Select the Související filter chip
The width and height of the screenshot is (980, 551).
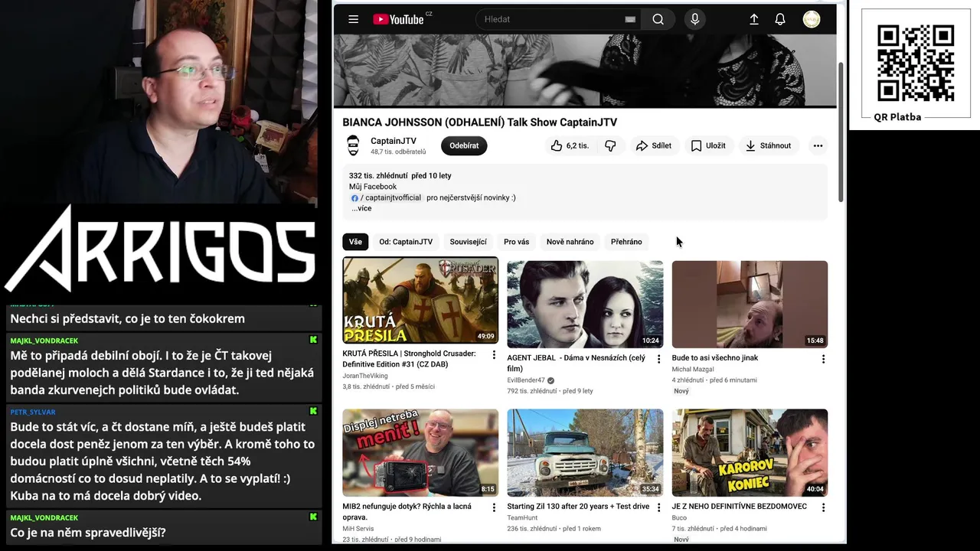[x=468, y=242]
